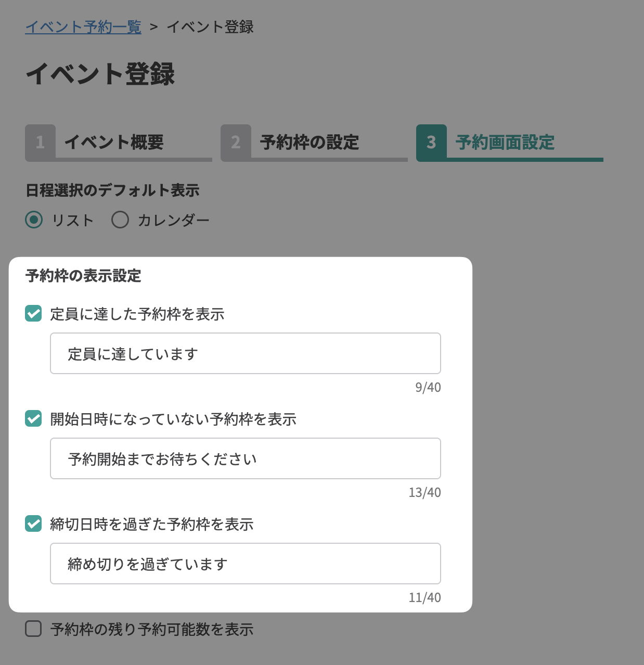Click the 9/40 character counter
This screenshot has height=665, width=644.
click(428, 388)
